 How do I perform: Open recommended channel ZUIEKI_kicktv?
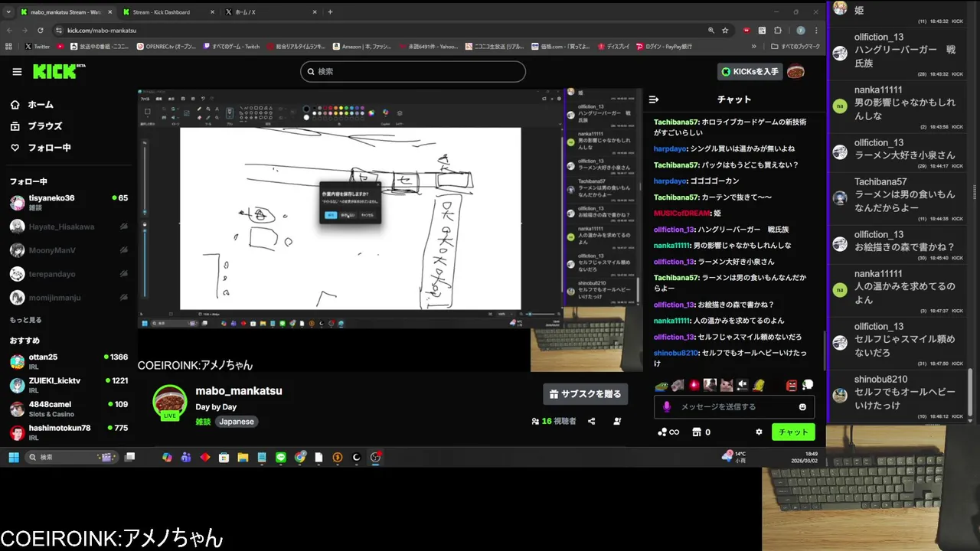click(x=69, y=385)
